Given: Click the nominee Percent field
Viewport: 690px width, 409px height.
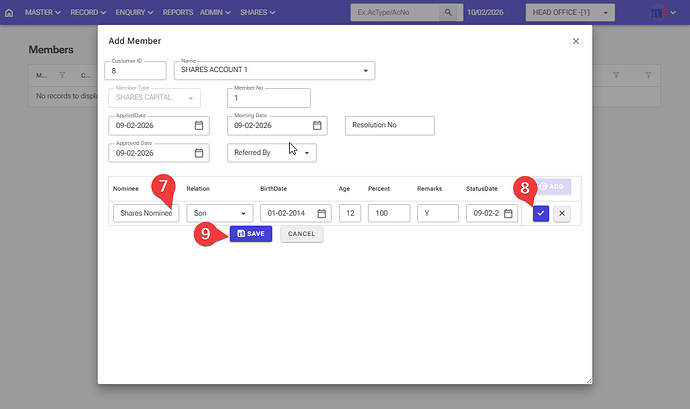Looking at the screenshot, I should coord(389,214).
